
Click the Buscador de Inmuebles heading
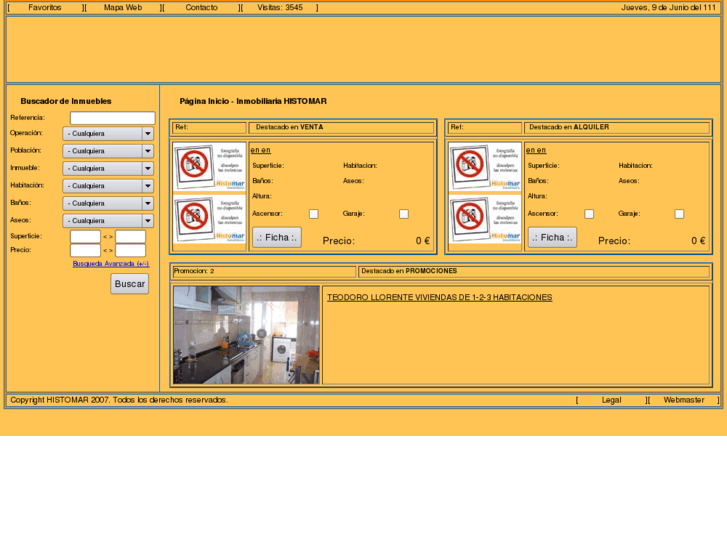[66, 101]
